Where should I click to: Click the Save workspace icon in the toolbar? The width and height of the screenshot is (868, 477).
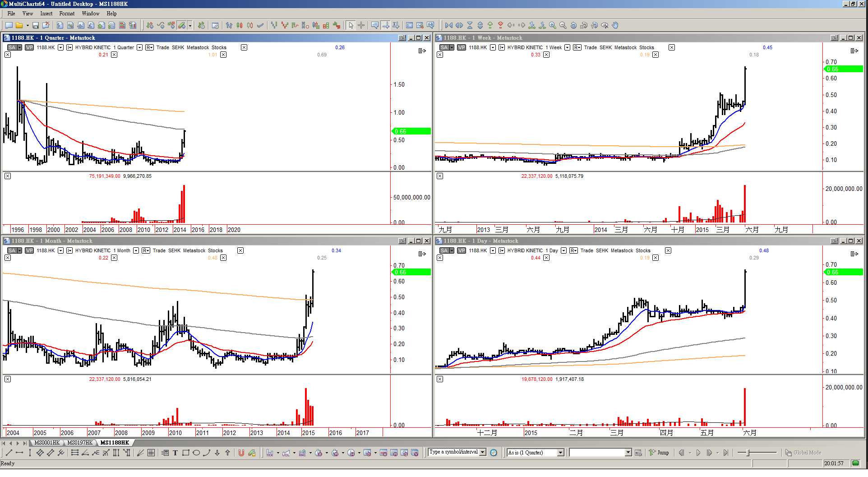point(36,25)
